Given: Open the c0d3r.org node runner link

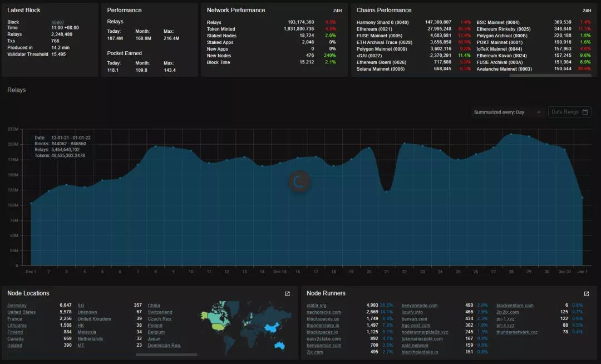Looking at the screenshot, I should click(x=317, y=306).
